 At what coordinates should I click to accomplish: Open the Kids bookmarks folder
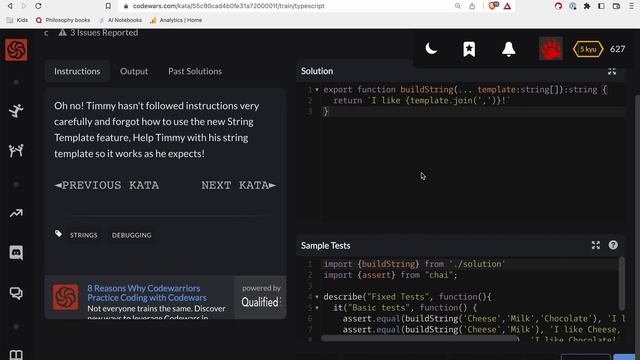click(x=17, y=20)
